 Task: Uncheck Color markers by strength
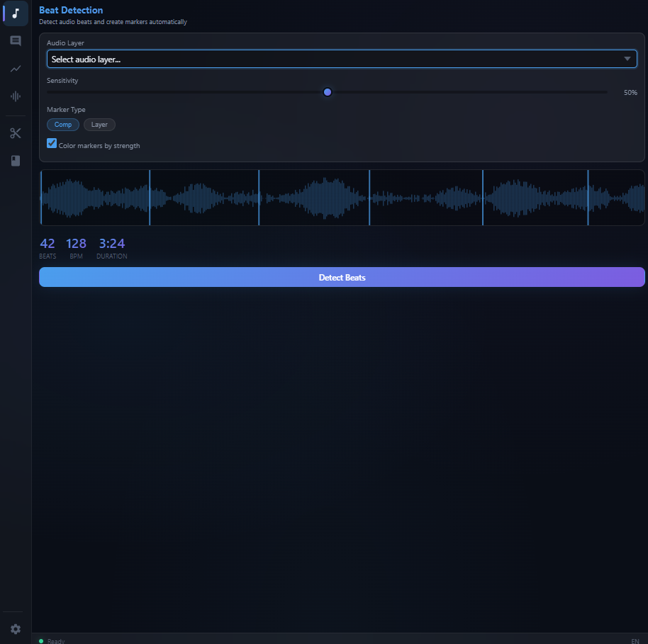click(52, 143)
